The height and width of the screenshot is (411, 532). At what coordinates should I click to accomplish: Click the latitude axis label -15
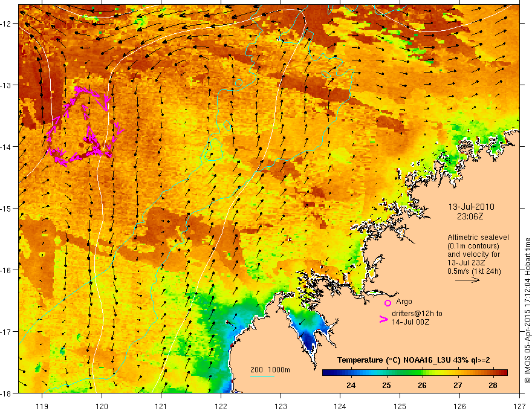click(x=6, y=208)
